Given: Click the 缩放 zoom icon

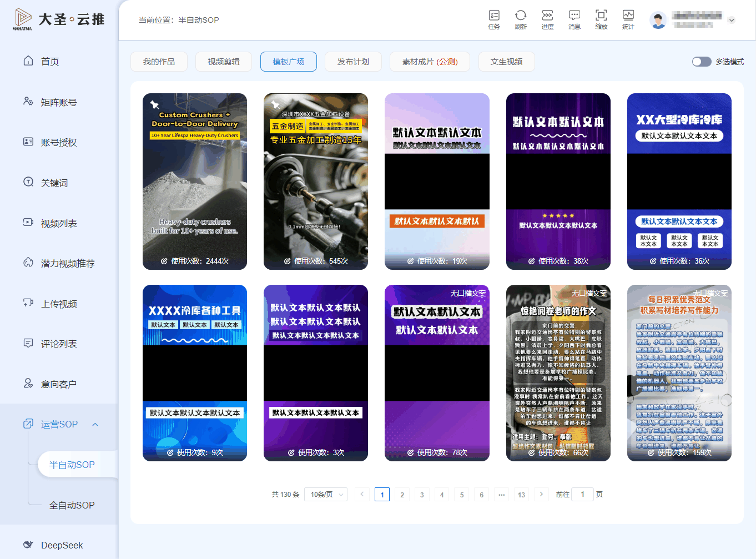Looking at the screenshot, I should 601,19.
